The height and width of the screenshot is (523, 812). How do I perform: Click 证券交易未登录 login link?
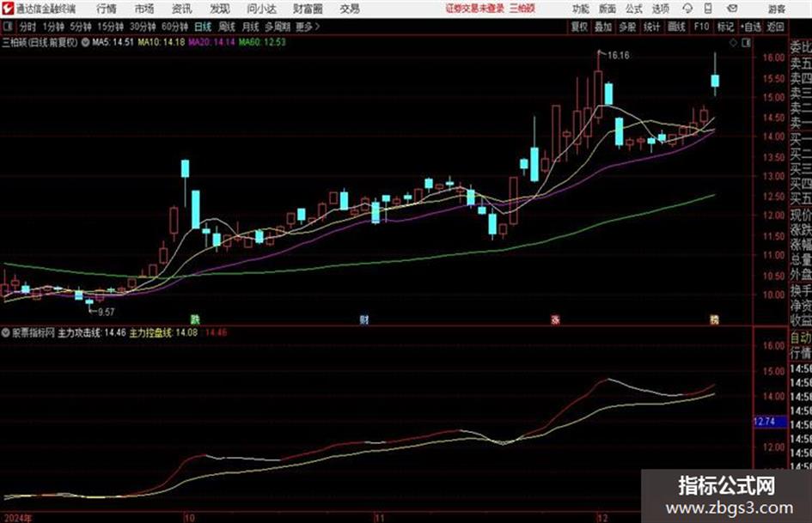[474, 9]
